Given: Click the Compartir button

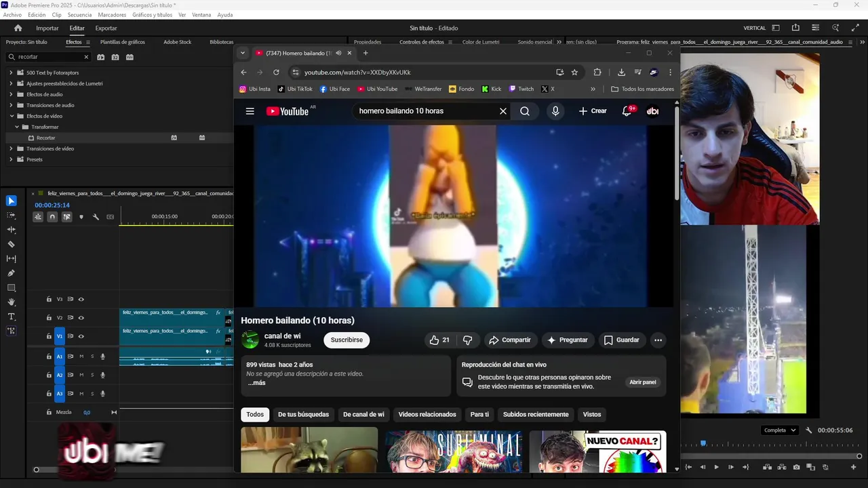Looking at the screenshot, I should click(x=509, y=340).
